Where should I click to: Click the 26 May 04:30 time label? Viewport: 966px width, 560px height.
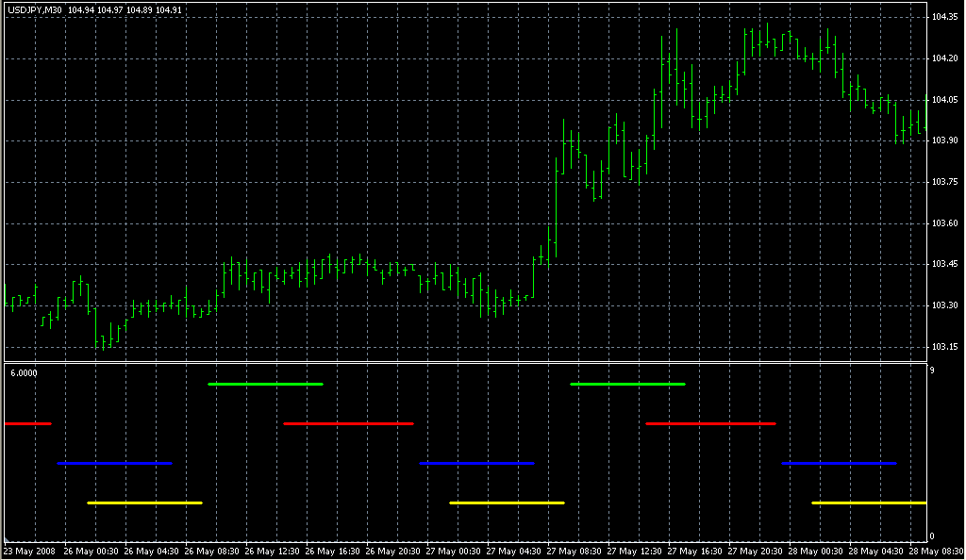pos(151,552)
